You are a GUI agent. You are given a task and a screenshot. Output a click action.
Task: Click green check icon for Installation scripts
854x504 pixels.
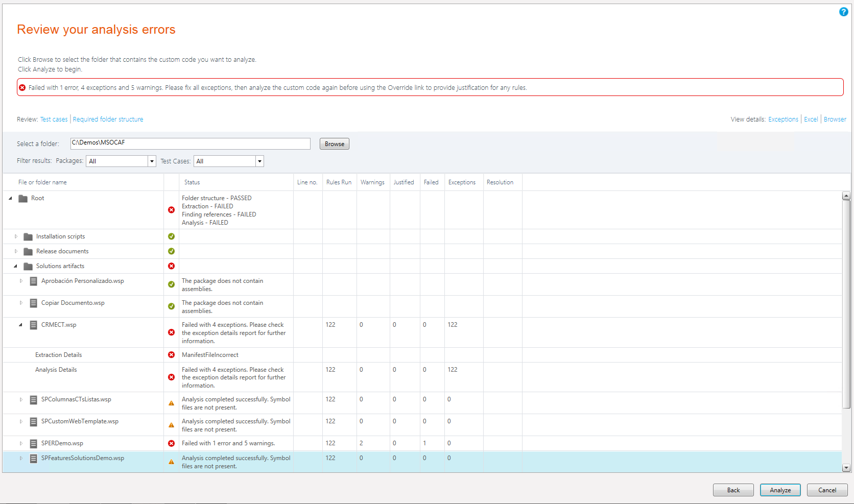tap(172, 236)
